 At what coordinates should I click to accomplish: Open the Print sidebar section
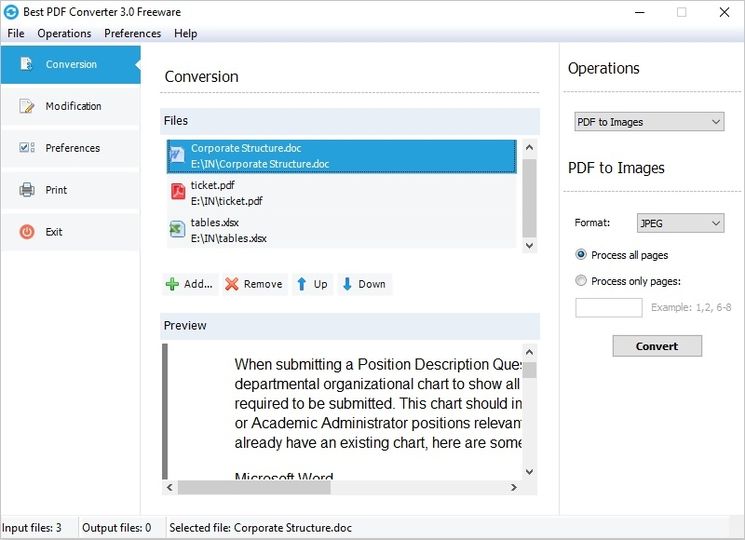tap(71, 190)
